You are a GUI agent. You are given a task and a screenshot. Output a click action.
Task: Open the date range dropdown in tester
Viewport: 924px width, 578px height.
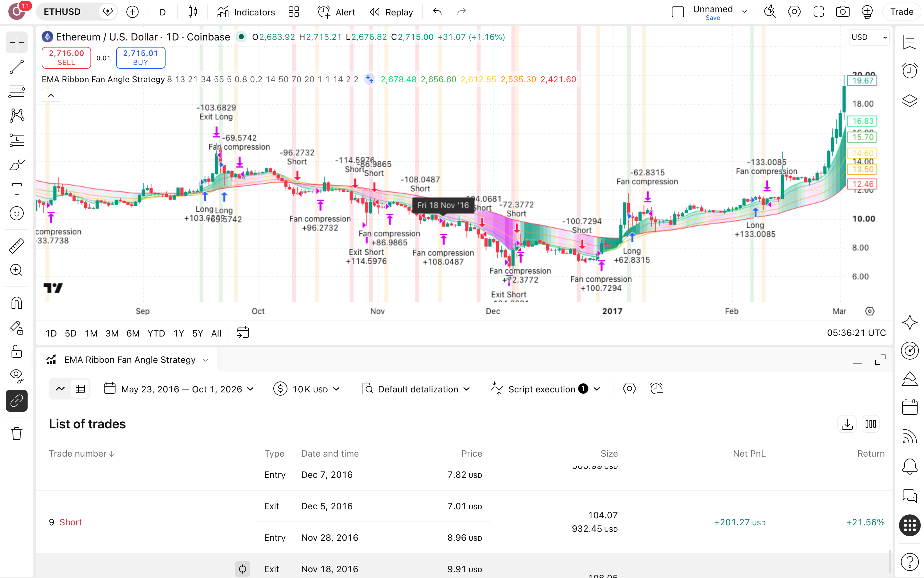click(x=179, y=389)
